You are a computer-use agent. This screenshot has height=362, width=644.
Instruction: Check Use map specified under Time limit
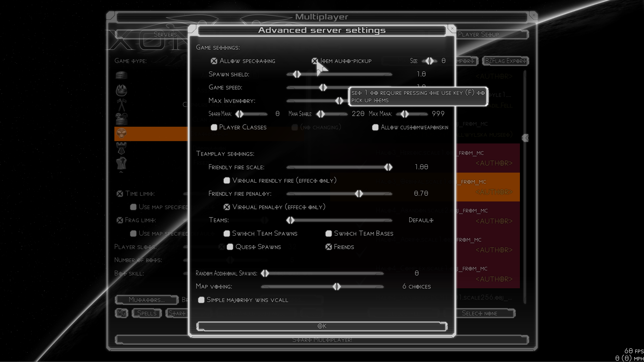(133, 207)
